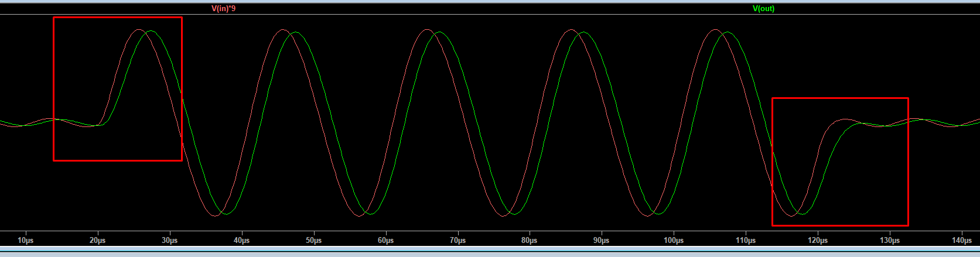Click the 20µs time axis label

pos(97,241)
